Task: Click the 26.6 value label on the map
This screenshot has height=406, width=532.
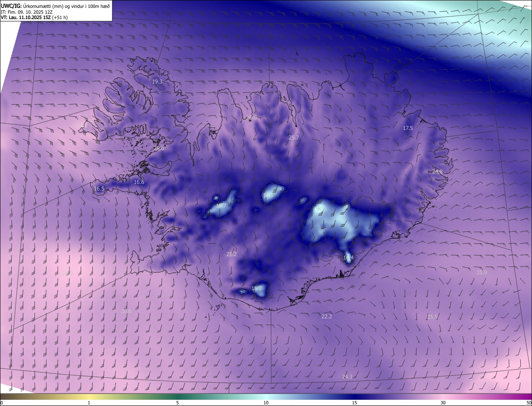Action: (126, 311)
